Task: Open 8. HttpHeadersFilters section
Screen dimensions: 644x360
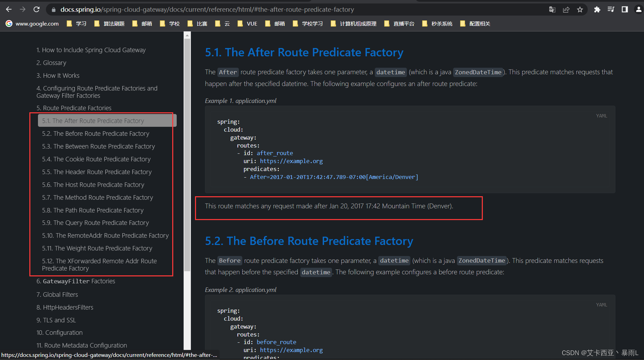Action: point(65,307)
